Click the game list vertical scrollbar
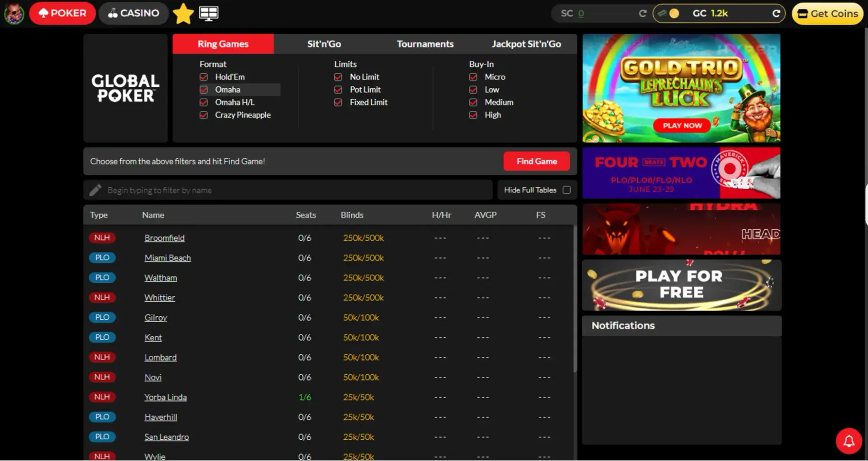868x461 pixels. [x=575, y=299]
